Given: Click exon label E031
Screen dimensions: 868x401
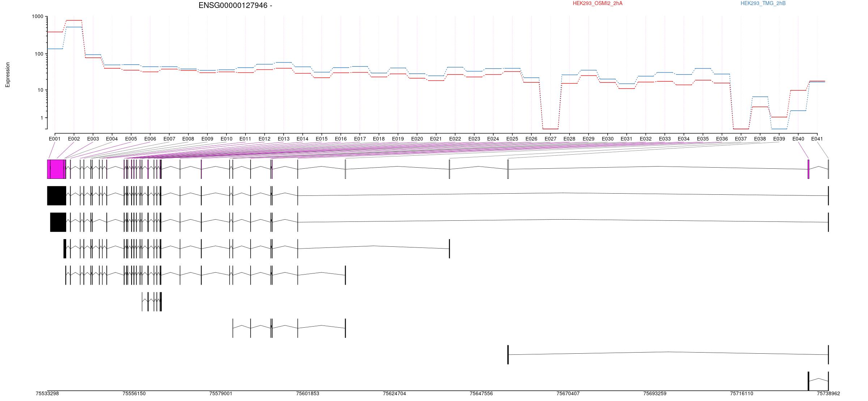Looking at the screenshot, I should click(626, 139).
